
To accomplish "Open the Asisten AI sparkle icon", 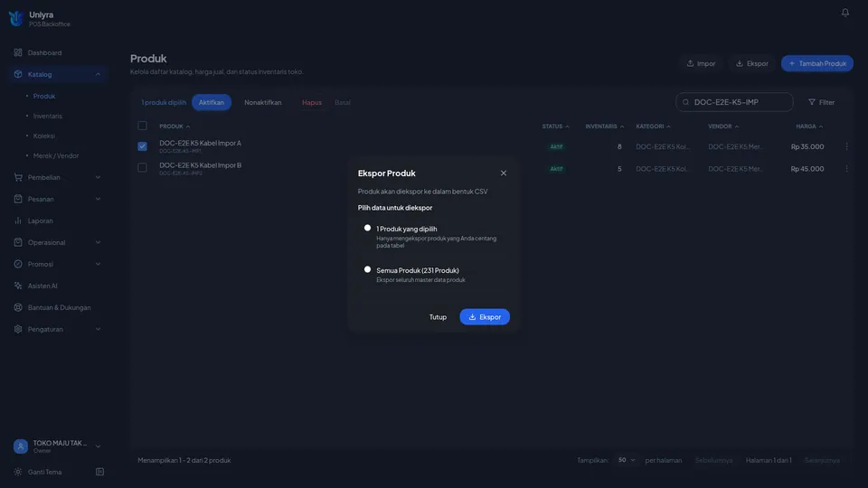I will (18, 286).
